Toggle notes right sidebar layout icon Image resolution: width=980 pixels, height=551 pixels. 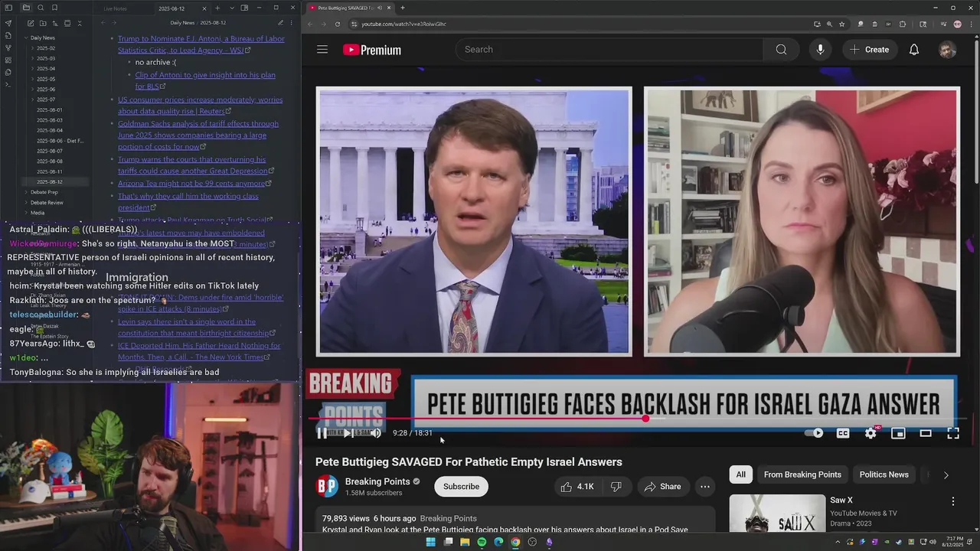[x=244, y=8]
